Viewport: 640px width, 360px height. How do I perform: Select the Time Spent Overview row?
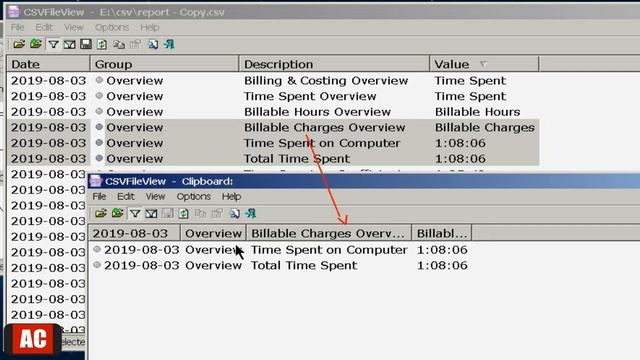273,96
